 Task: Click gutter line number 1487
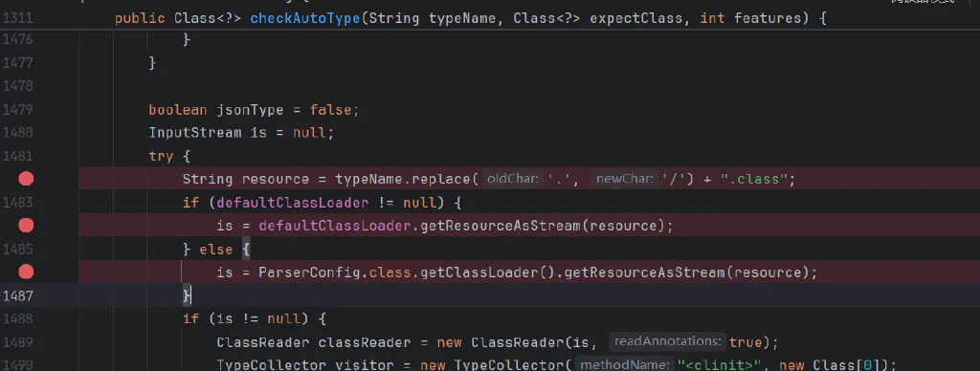[17, 295]
